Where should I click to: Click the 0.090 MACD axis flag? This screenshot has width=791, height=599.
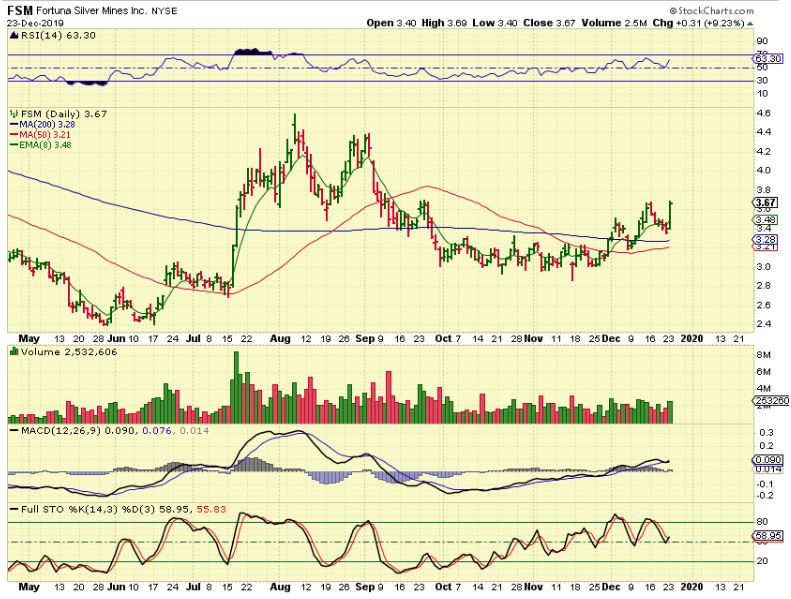pyautogui.click(x=769, y=460)
